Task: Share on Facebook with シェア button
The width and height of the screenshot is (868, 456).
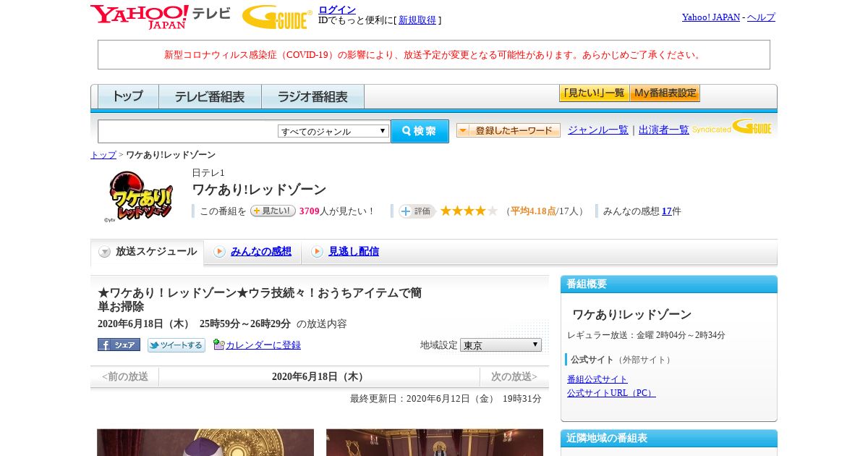Action: (x=119, y=345)
